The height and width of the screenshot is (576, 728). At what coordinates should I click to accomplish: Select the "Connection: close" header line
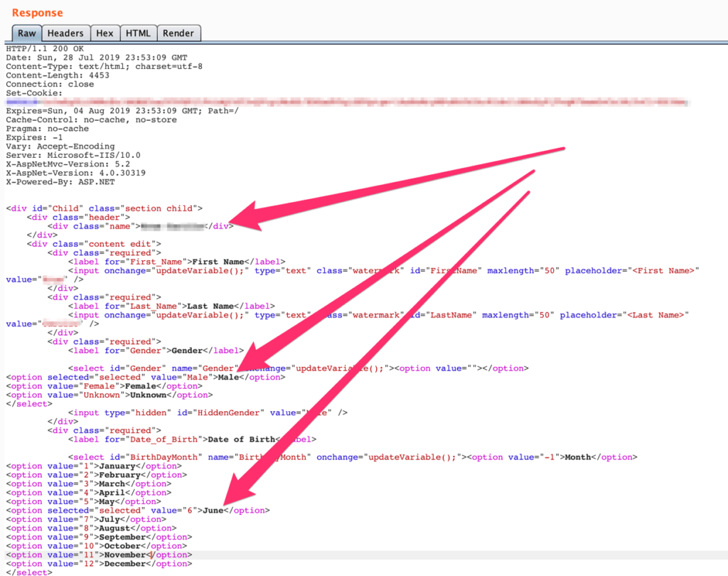tap(50, 84)
